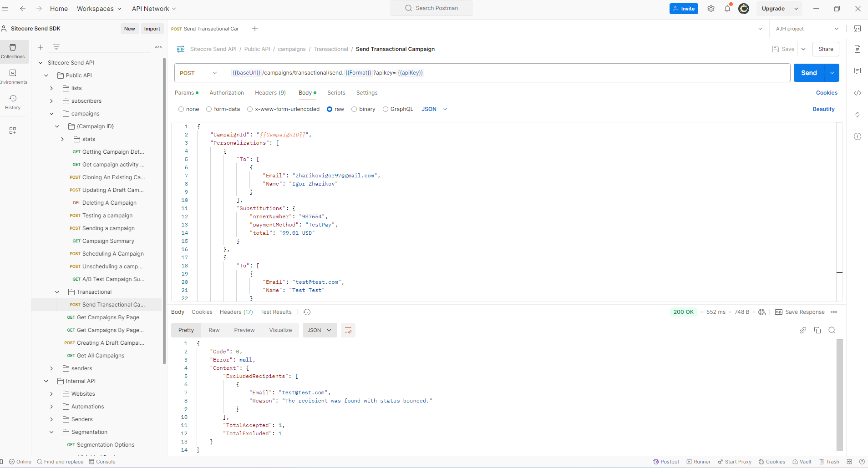Viewport: 868px width, 468px height.
Task: Create new collection with plus icon
Action: (41, 47)
